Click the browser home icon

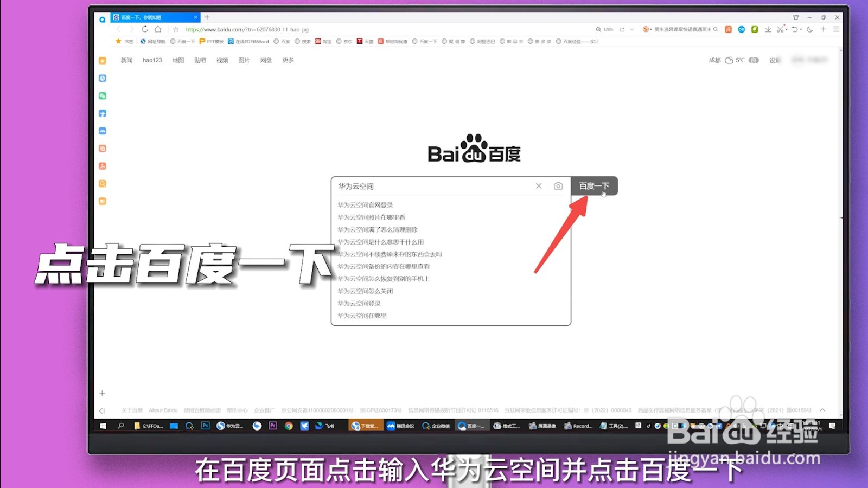point(158,29)
